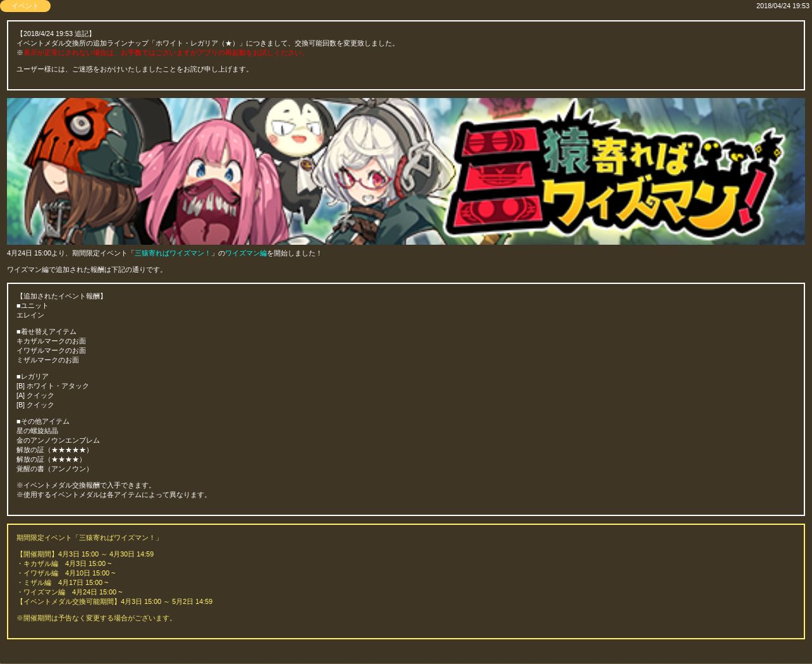Open the 三猿寄ればワイズマン！ event link
This screenshot has width=812, height=664.
(x=173, y=254)
